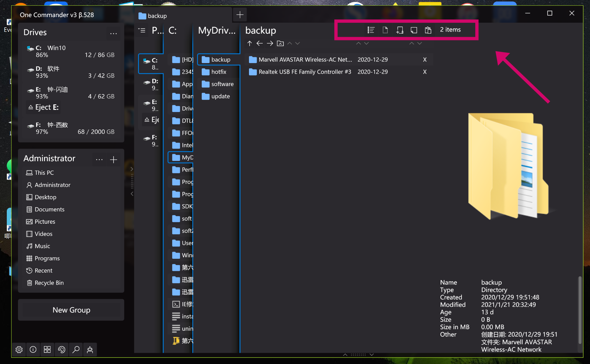
Task: Click the automation robot icon
Action: (90, 350)
